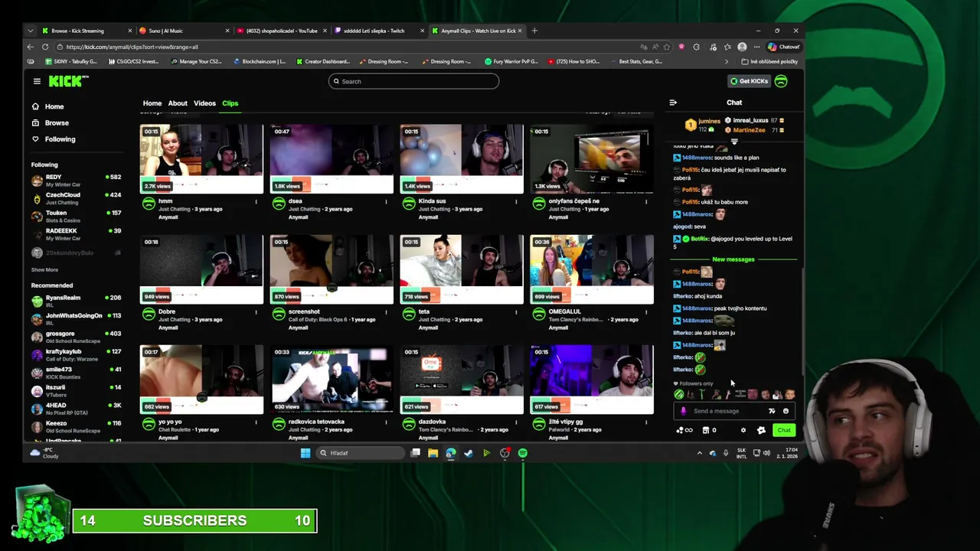
Task: Open the Kick hamburger menu
Action: (37, 81)
